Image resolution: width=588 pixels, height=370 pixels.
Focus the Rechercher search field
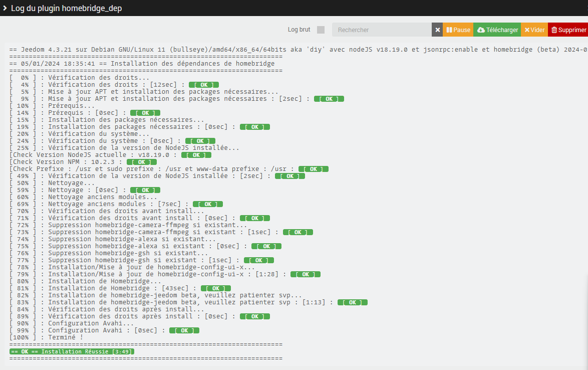click(x=382, y=30)
